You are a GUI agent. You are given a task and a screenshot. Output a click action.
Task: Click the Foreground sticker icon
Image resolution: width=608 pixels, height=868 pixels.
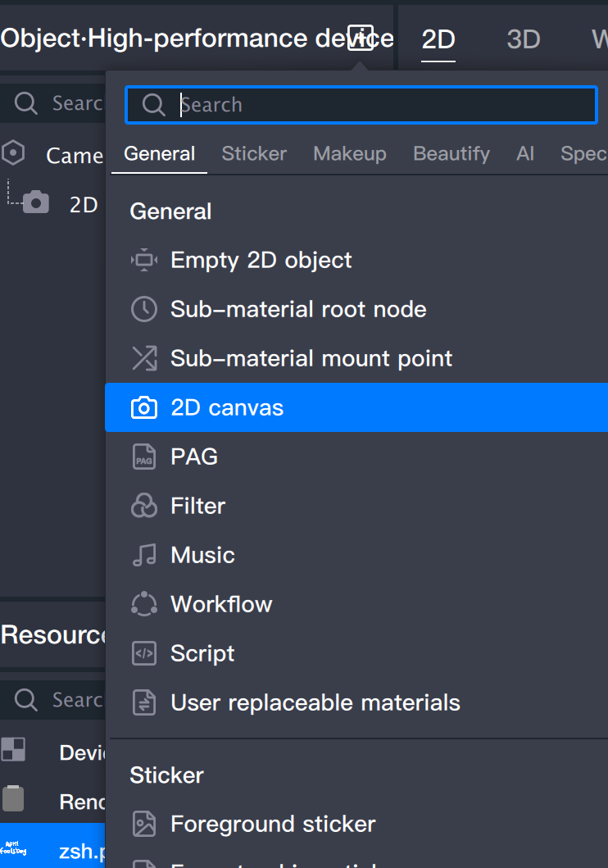click(x=144, y=825)
